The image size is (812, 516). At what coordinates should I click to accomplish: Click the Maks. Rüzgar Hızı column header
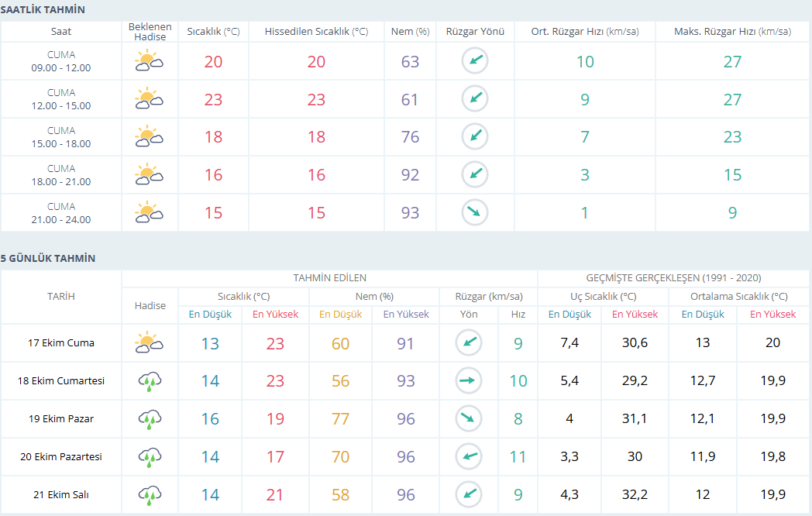pos(732,32)
